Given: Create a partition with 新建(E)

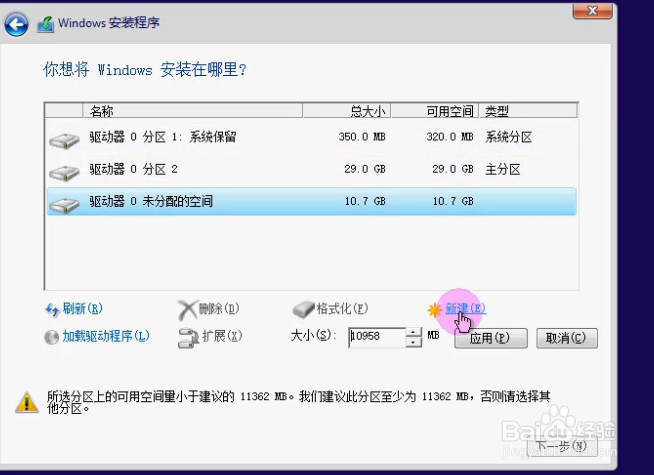Looking at the screenshot, I should tap(465, 309).
